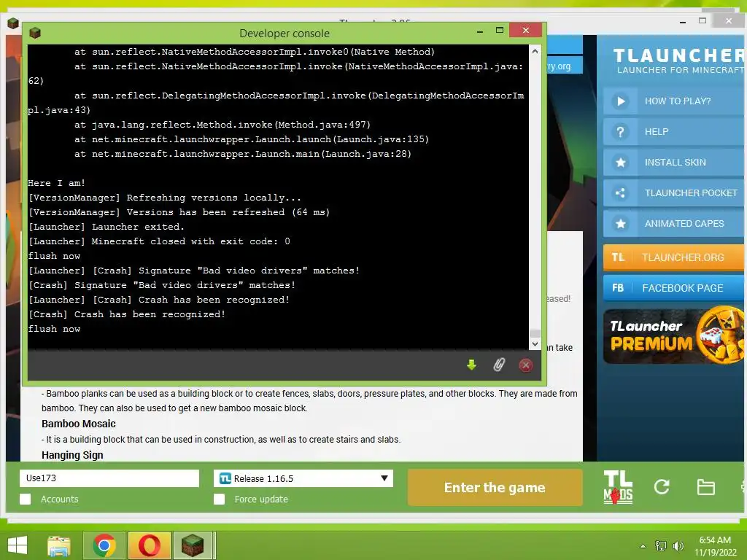Click ANIMATED CAPES in sidebar

[x=673, y=223]
